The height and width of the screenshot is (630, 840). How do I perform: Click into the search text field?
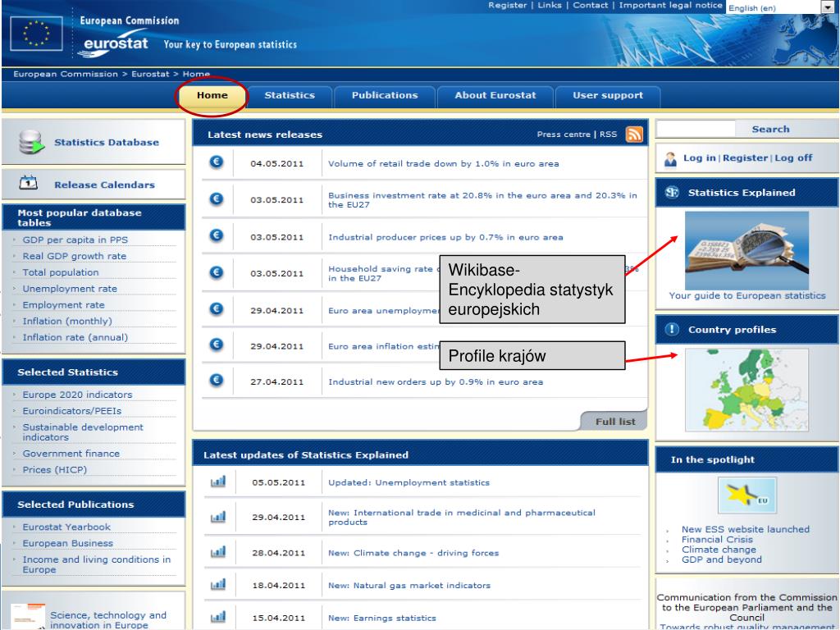pyautogui.click(x=696, y=129)
